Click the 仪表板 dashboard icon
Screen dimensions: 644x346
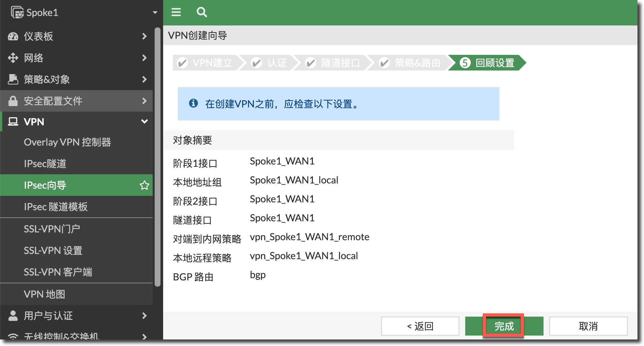click(x=13, y=36)
